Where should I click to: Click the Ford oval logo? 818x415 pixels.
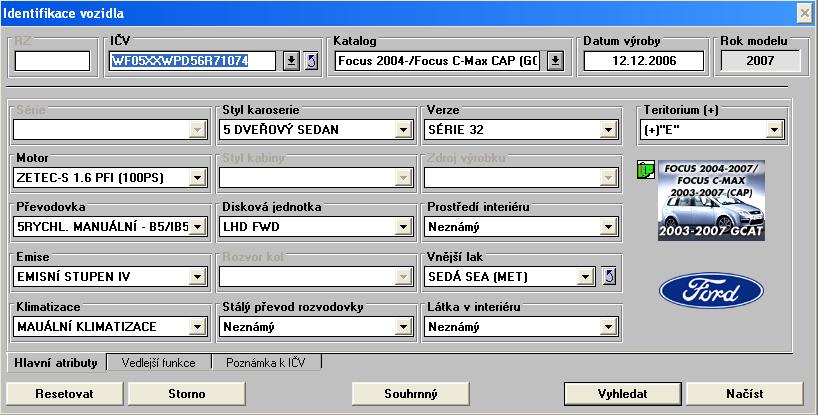tap(710, 291)
